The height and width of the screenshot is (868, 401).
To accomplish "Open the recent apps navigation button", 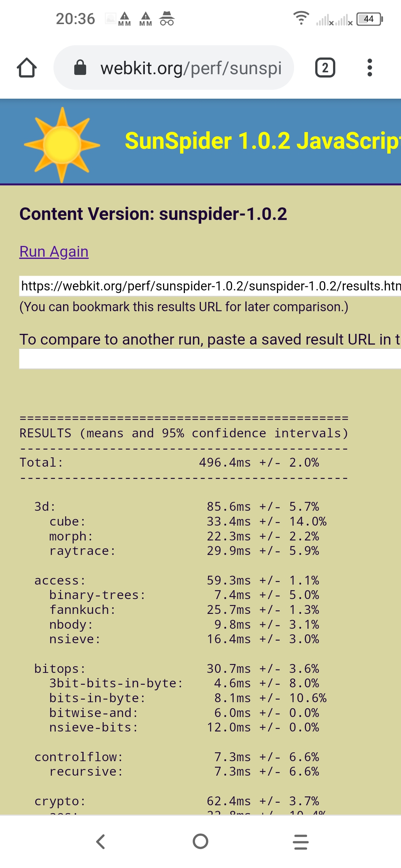I will pyautogui.click(x=300, y=842).
